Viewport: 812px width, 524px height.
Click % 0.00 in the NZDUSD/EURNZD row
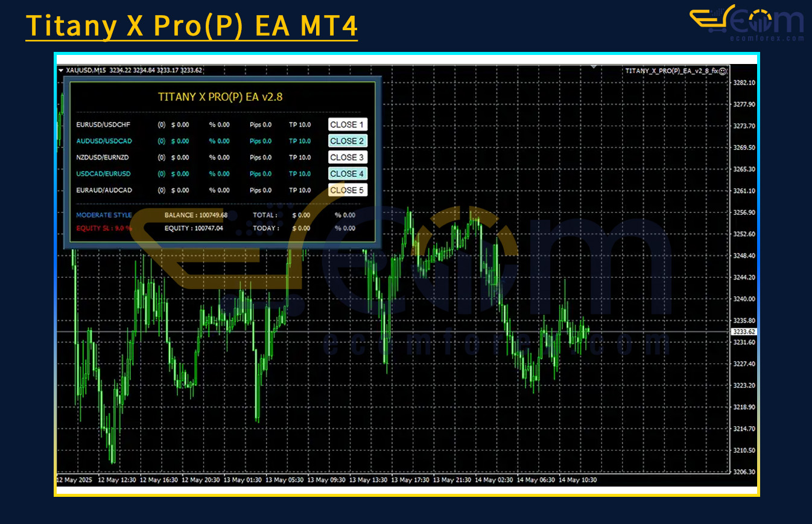pos(220,158)
